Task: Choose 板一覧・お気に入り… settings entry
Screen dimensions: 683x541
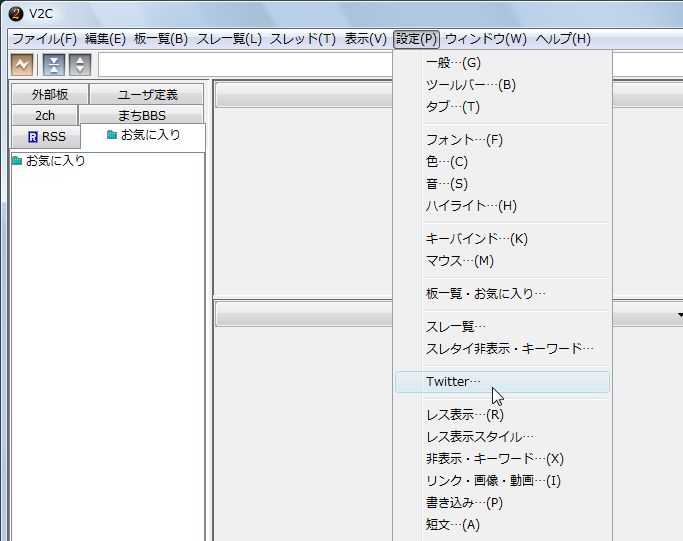Action: click(502, 294)
